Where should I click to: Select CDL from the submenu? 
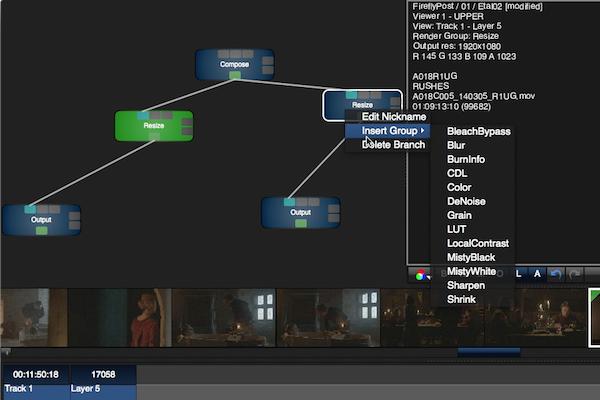pyautogui.click(x=457, y=173)
